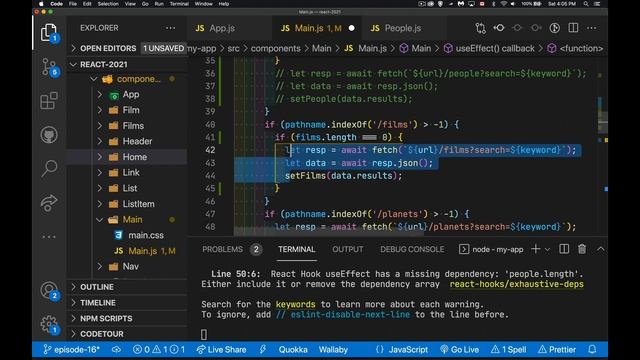Split the terminal panel
The width and height of the screenshot is (640, 360).
[x=564, y=249]
